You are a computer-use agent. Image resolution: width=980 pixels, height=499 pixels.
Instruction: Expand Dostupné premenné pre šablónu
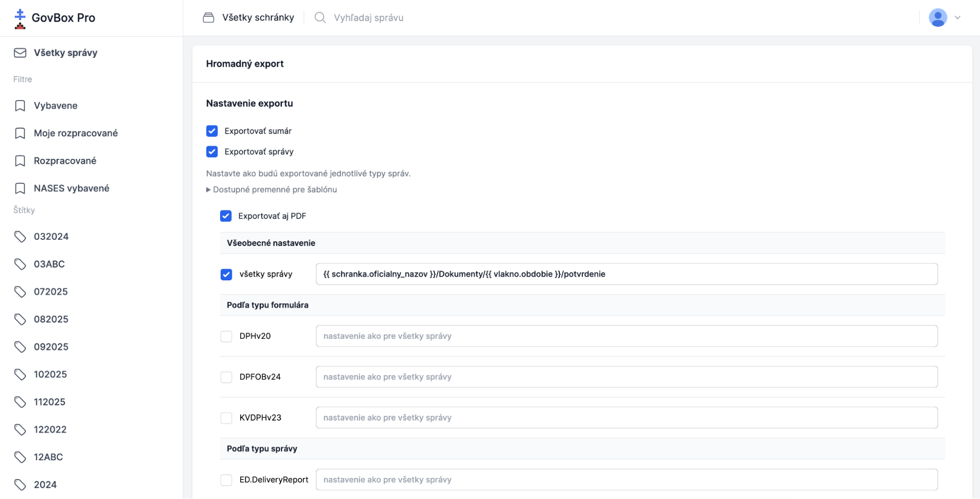click(272, 190)
